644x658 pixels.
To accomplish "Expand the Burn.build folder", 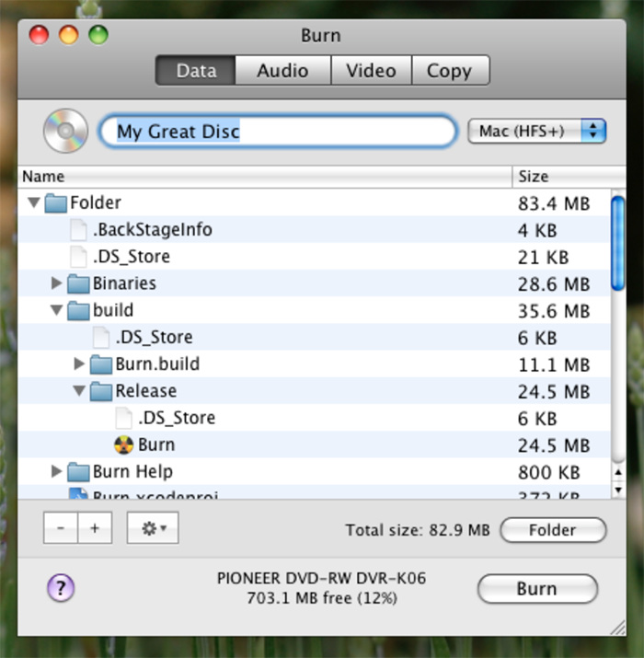I will pos(80,364).
